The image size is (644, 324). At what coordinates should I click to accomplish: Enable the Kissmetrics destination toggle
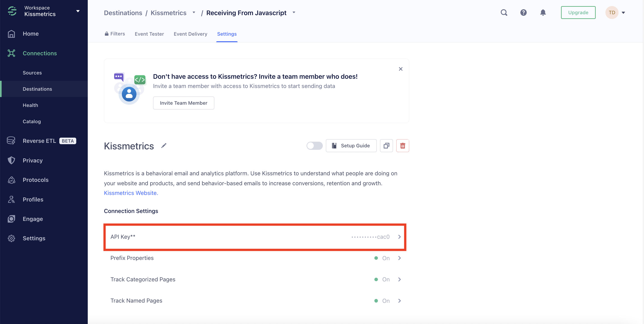pos(314,146)
